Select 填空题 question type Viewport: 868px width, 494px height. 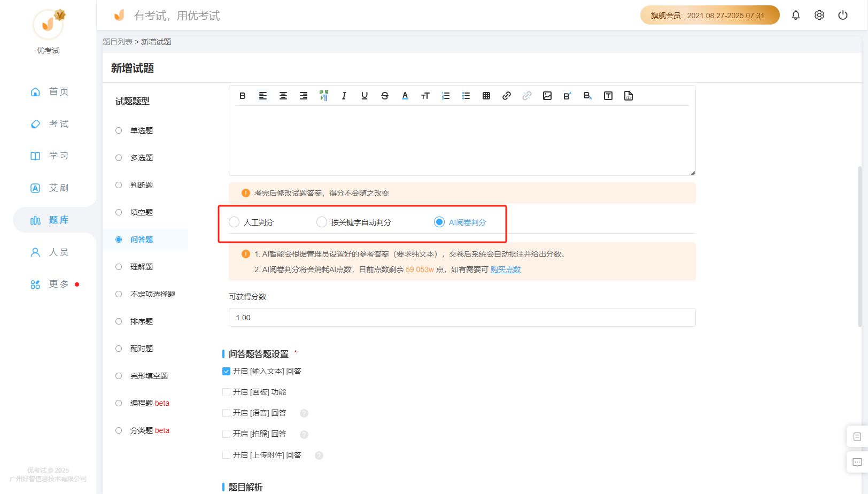click(135, 212)
